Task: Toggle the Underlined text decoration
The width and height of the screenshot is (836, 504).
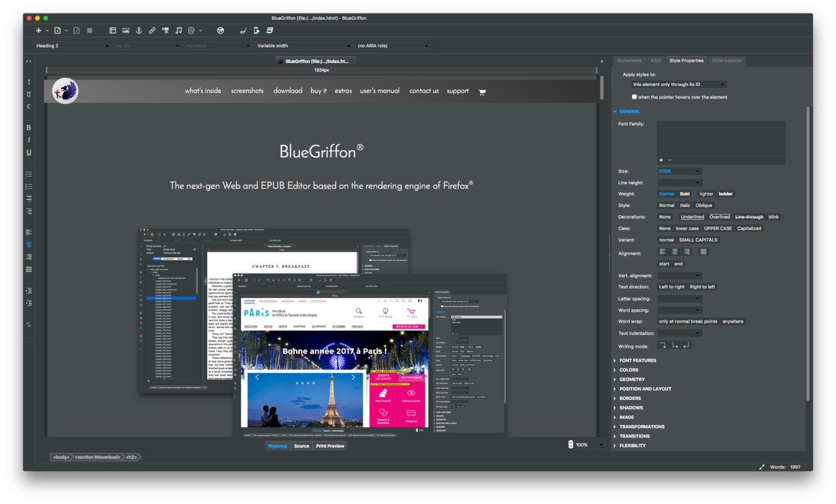Action: click(692, 216)
